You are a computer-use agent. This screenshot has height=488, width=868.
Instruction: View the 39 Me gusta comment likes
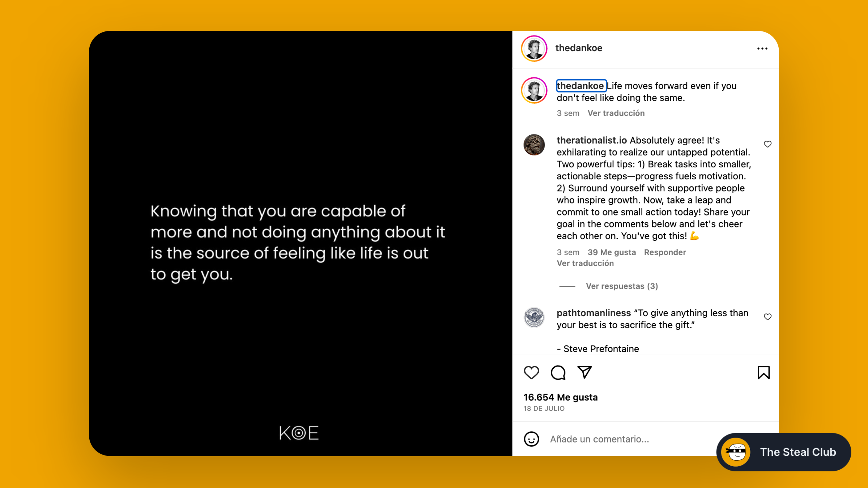(612, 252)
